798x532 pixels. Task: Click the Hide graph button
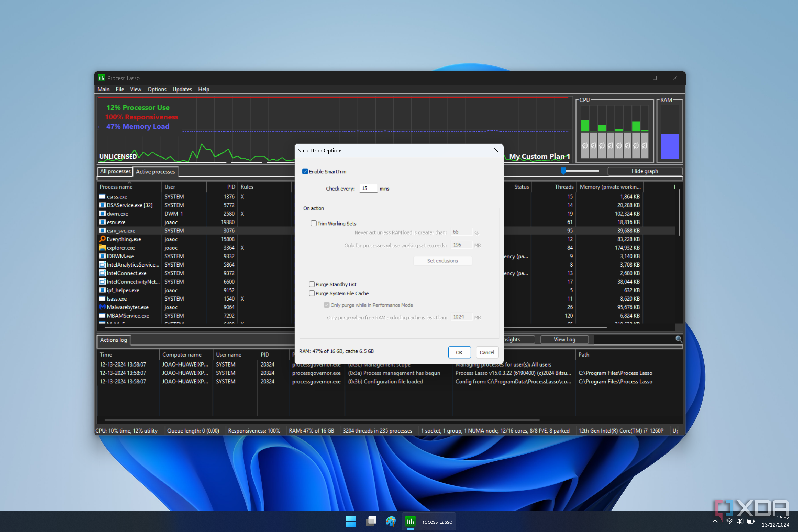click(x=645, y=171)
